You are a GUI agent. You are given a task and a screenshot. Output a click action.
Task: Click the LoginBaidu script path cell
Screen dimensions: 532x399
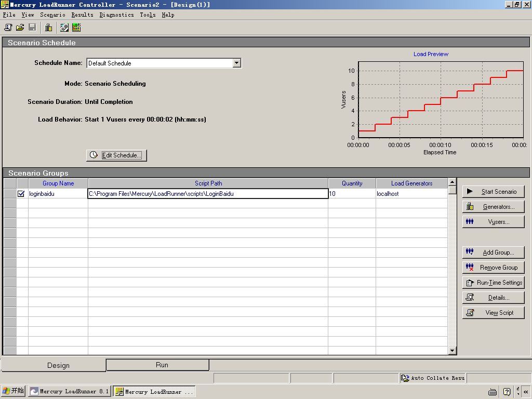pos(208,194)
